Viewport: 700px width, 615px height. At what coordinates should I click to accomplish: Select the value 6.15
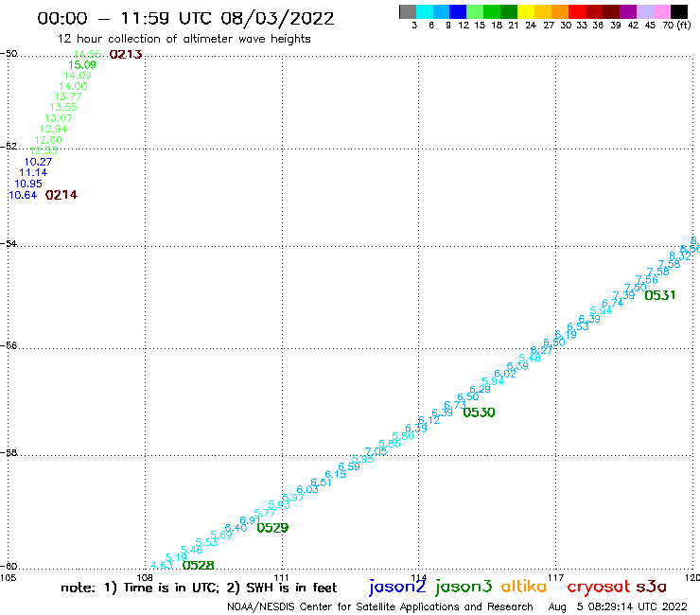click(335, 474)
